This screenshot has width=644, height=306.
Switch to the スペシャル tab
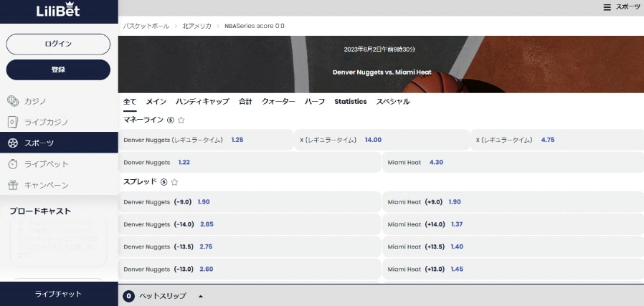click(393, 102)
